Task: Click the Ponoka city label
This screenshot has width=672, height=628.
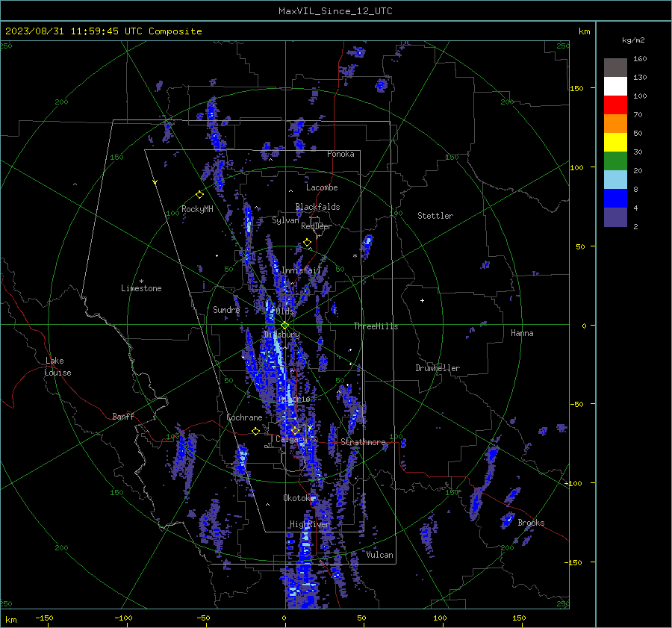Action: coord(340,154)
